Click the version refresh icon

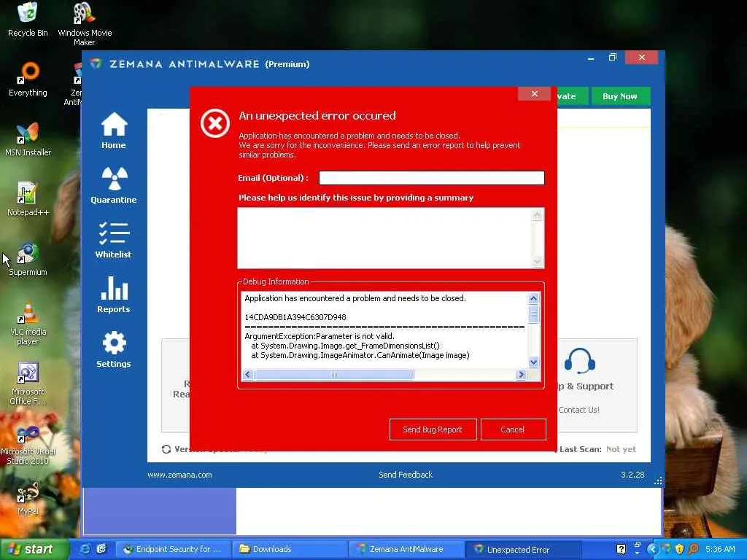[166, 449]
